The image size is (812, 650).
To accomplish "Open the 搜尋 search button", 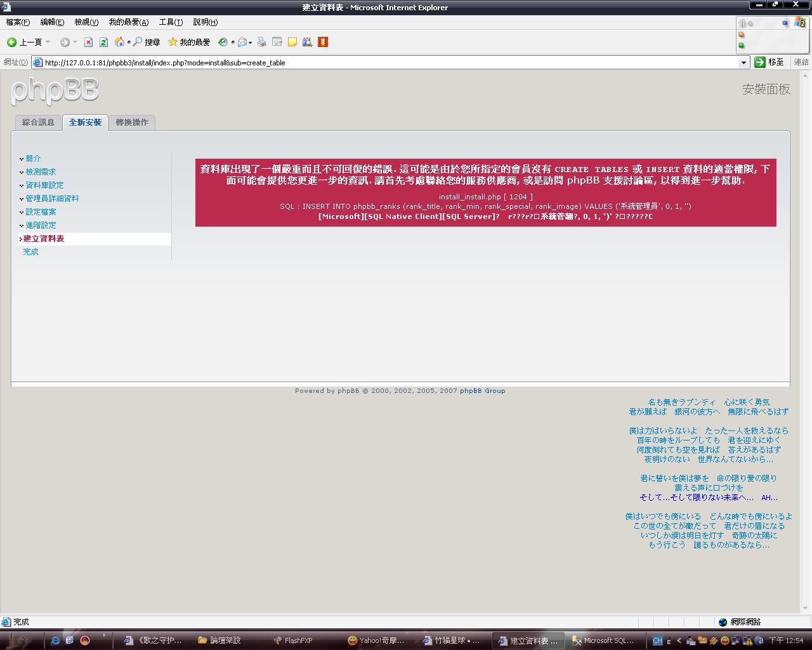I will pos(146,42).
